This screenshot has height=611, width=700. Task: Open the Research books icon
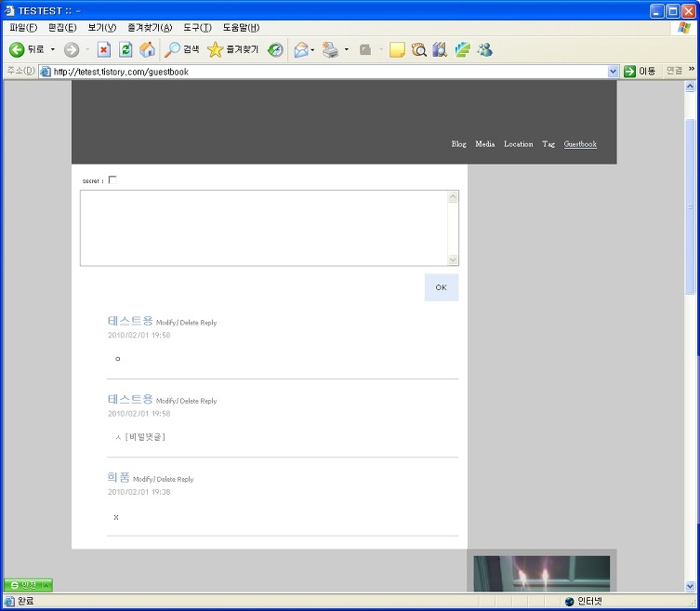coord(440,49)
